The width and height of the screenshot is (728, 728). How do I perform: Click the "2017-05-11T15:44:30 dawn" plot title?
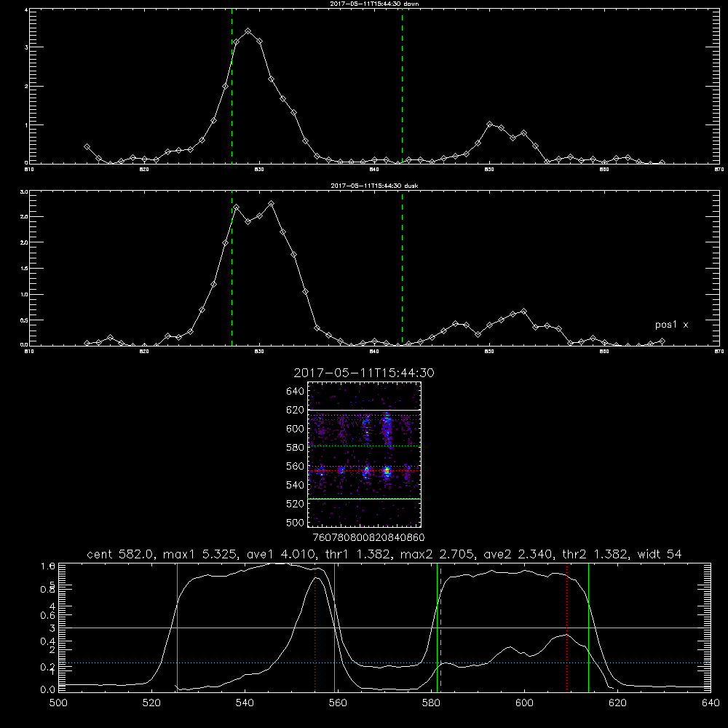[374, 4]
